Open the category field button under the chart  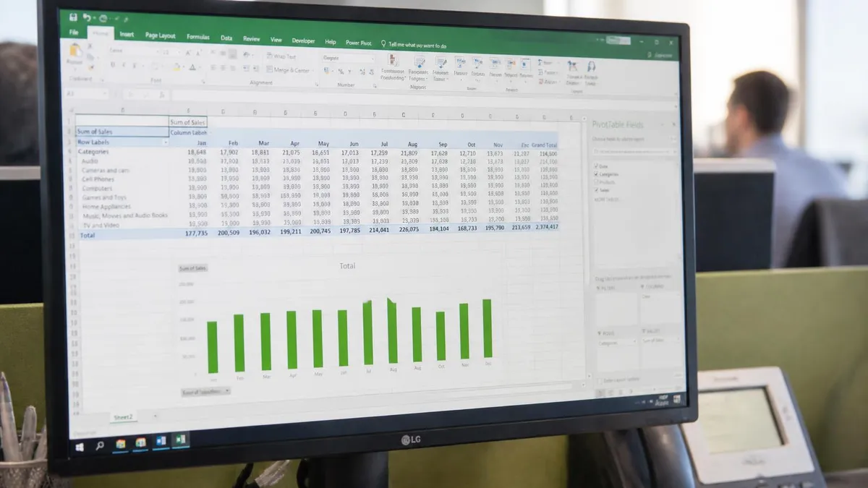(x=205, y=391)
